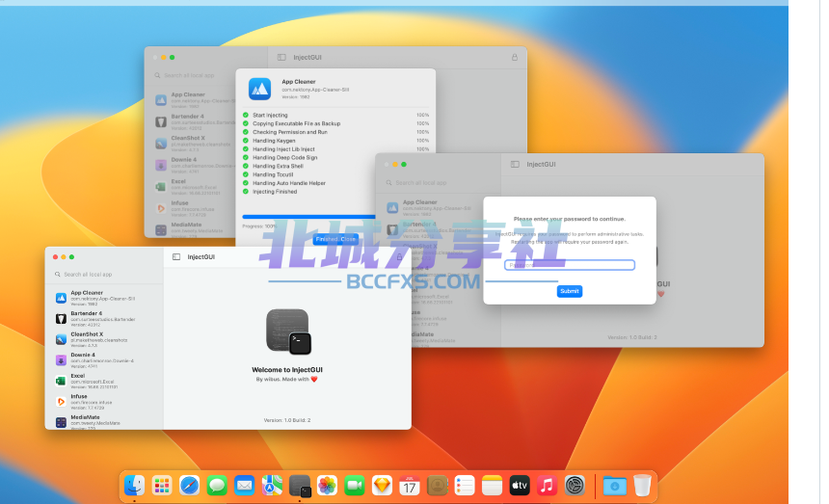
Task: Open System Settings from the Dock
Action: (575, 485)
